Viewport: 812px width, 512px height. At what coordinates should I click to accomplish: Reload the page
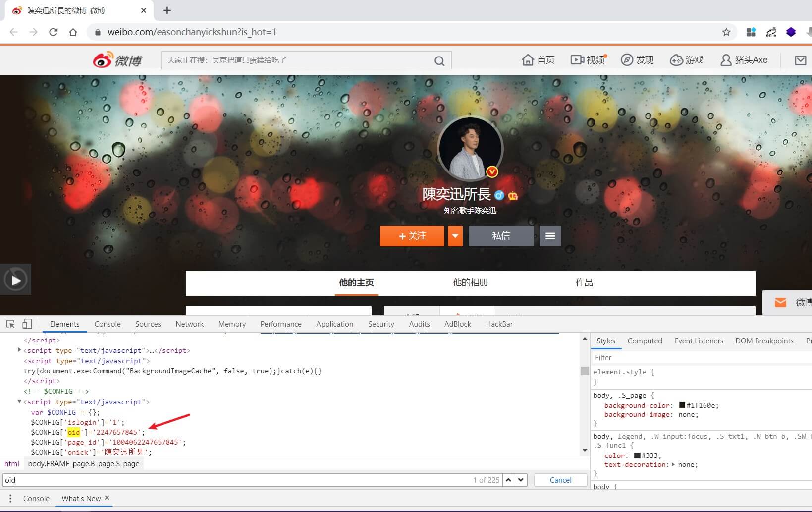(x=54, y=32)
